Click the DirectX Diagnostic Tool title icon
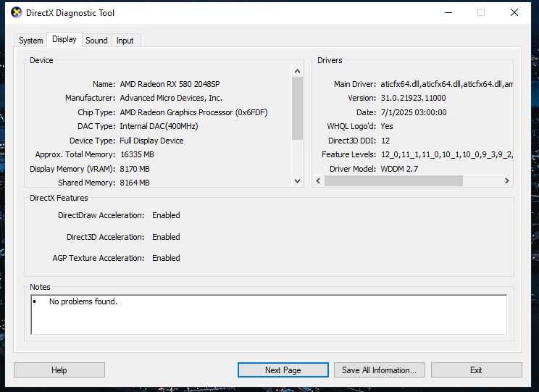 tap(16, 13)
